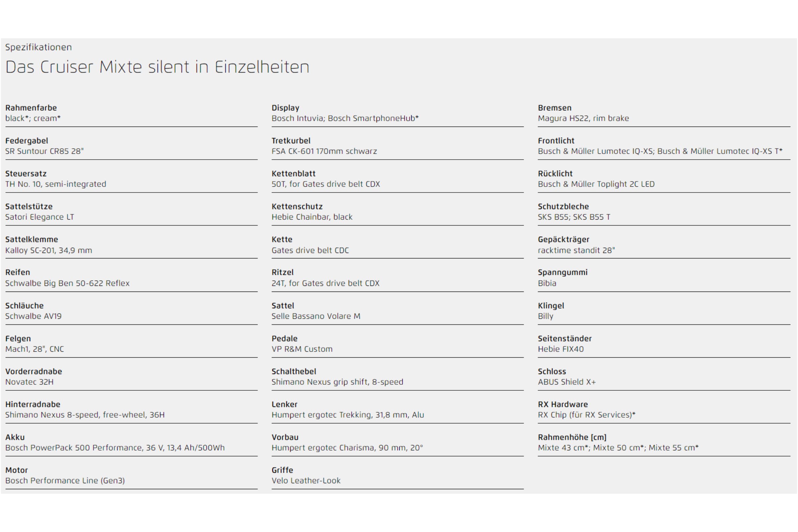Select RX Hardware RX Chip text
The width and height of the screenshot is (798, 532).
coord(586,415)
